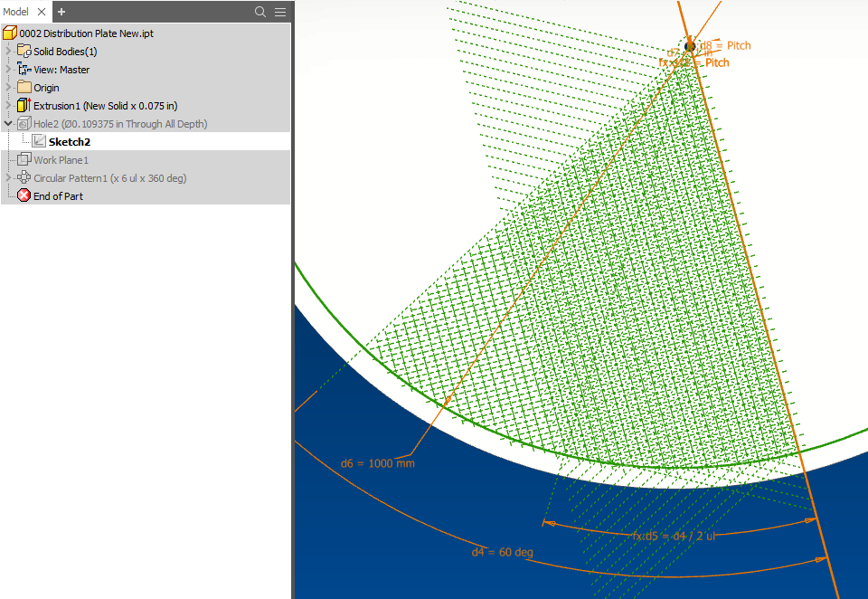The height and width of the screenshot is (599, 868).
Task: Expand the Circular Pattern1 node
Action: tap(7, 177)
